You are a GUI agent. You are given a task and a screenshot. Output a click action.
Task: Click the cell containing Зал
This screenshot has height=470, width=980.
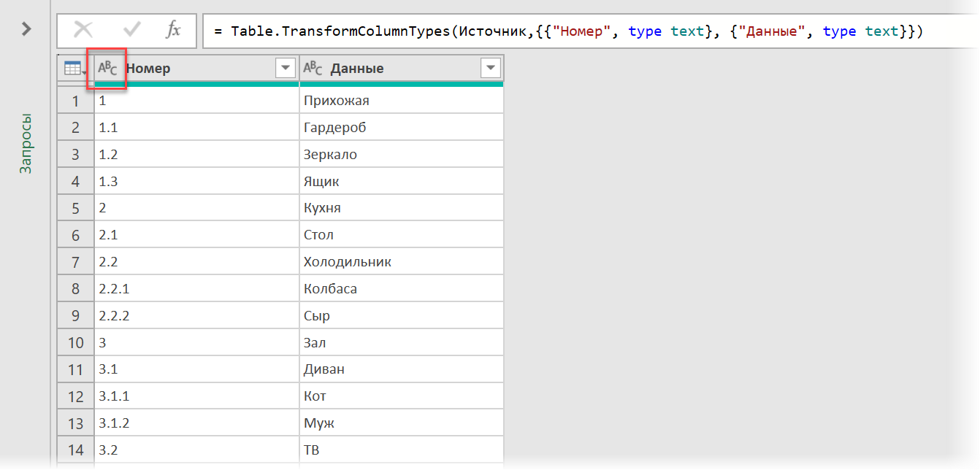pyautogui.click(x=402, y=342)
